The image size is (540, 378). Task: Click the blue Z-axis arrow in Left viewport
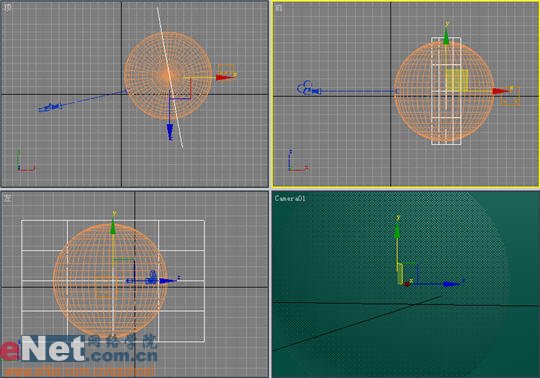168,281
